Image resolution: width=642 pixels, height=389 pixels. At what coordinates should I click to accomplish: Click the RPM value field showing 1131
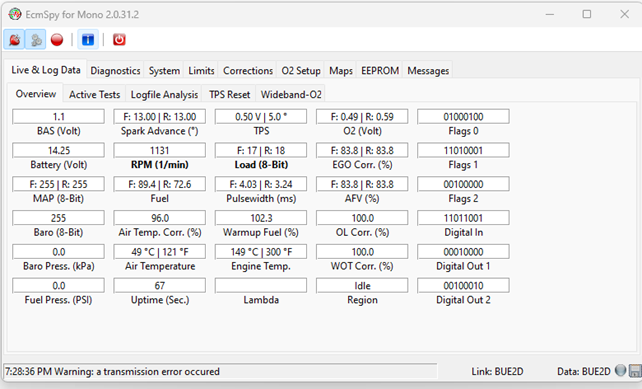(160, 150)
